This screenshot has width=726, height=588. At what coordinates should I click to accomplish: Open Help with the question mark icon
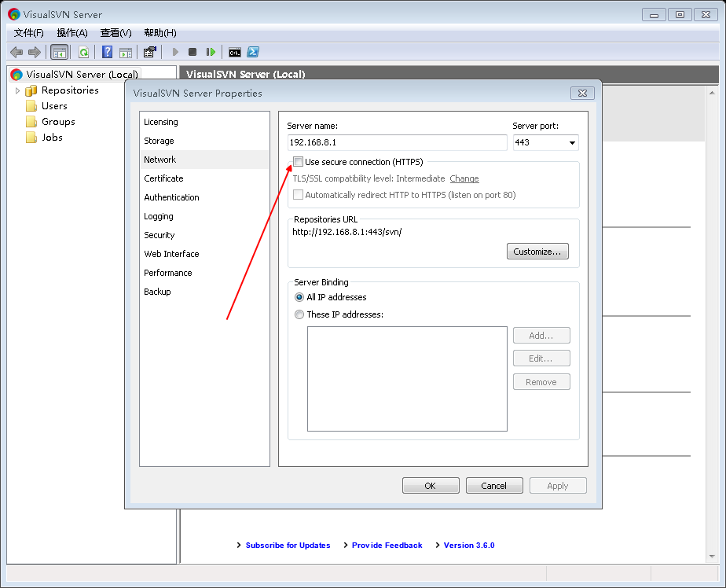pyautogui.click(x=108, y=53)
